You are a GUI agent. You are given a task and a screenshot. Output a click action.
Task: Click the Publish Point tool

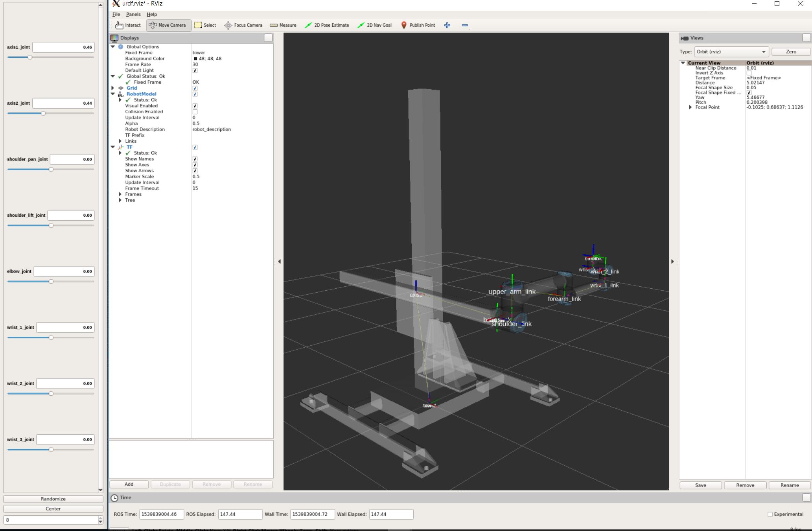click(418, 25)
